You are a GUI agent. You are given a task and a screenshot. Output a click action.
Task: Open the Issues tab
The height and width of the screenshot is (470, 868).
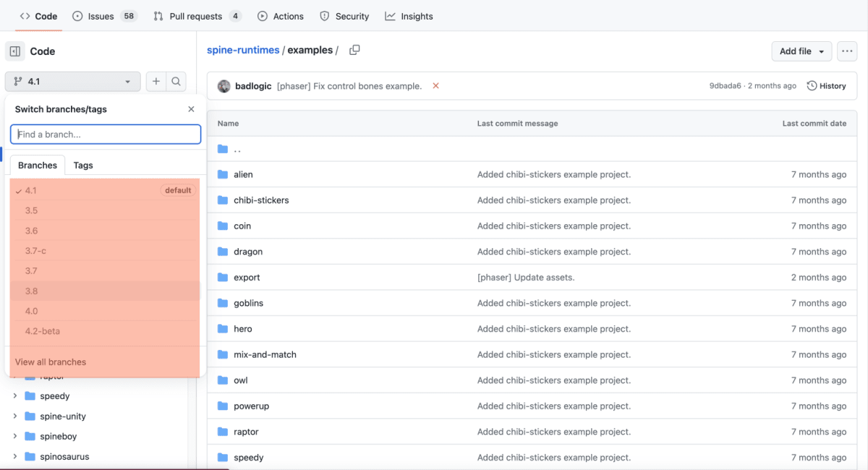pyautogui.click(x=105, y=16)
